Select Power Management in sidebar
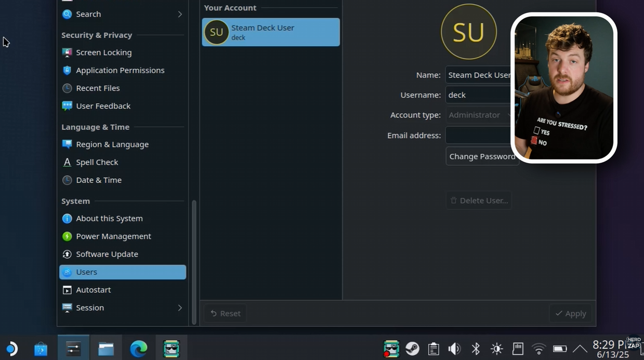This screenshot has height=360, width=644. (x=113, y=236)
